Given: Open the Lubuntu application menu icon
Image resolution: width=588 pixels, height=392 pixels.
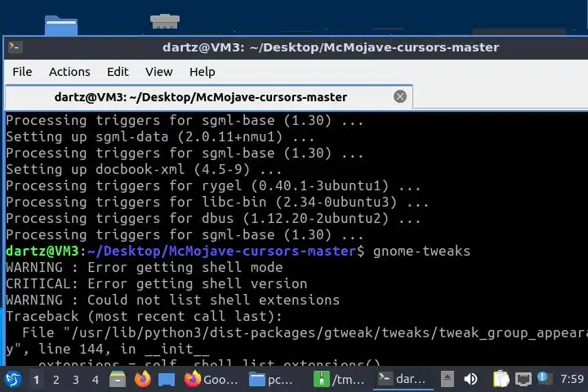Looking at the screenshot, I should (x=13, y=380).
